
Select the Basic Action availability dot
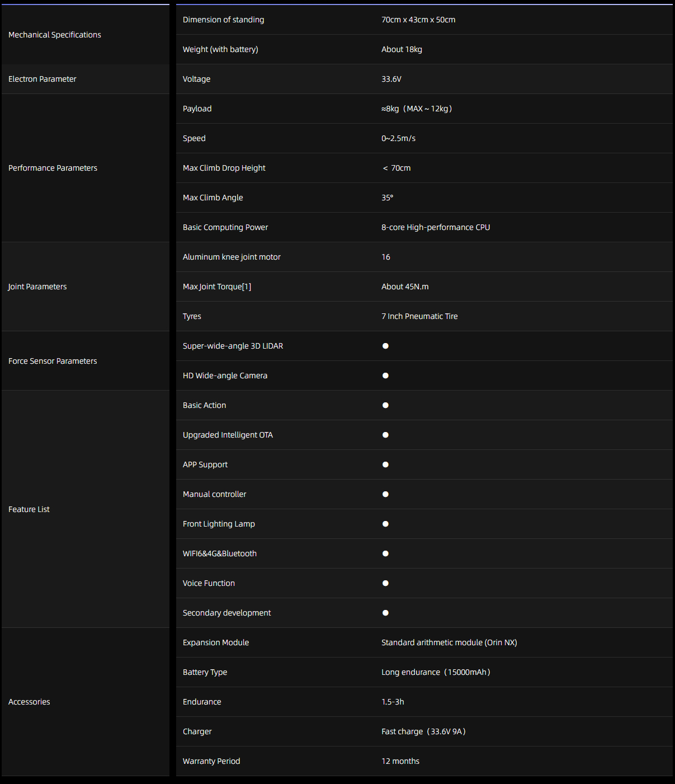coord(385,405)
